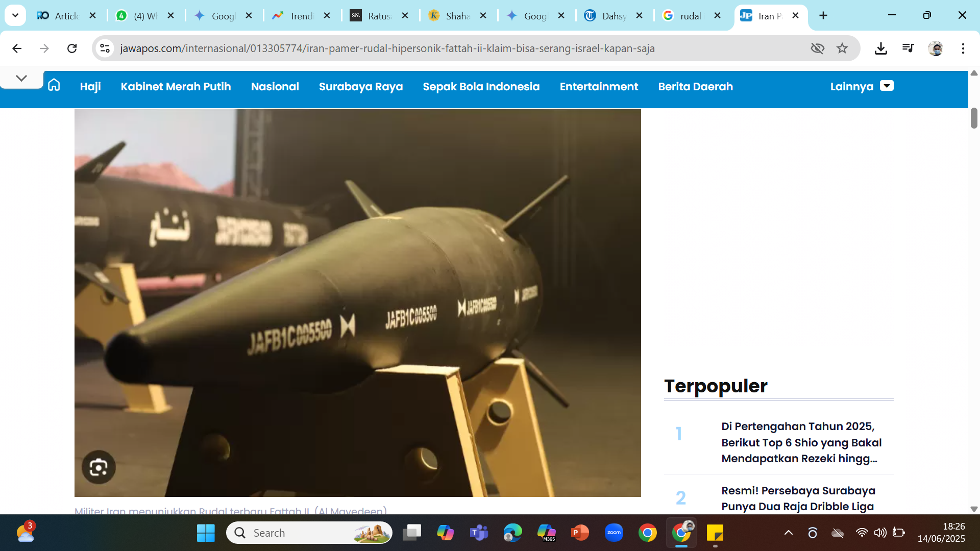Open the Persebaya Surabaya popular article
This screenshot has width=980, height=551.
coord(798,498)
